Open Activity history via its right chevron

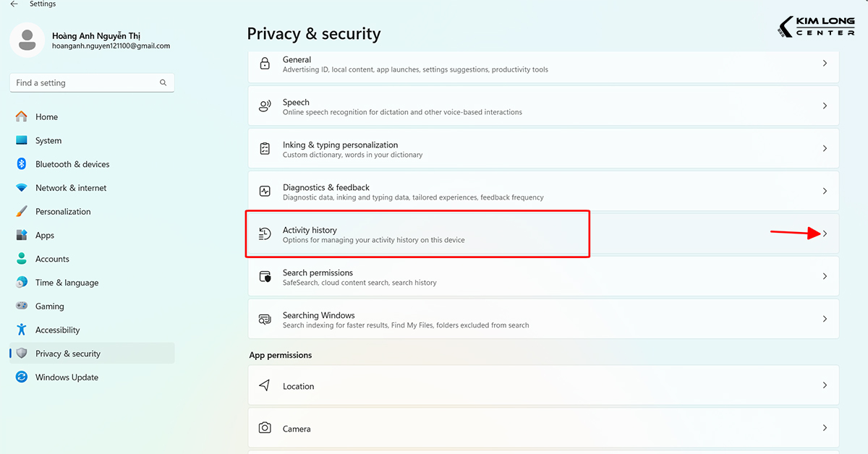[x=825, y=234]
